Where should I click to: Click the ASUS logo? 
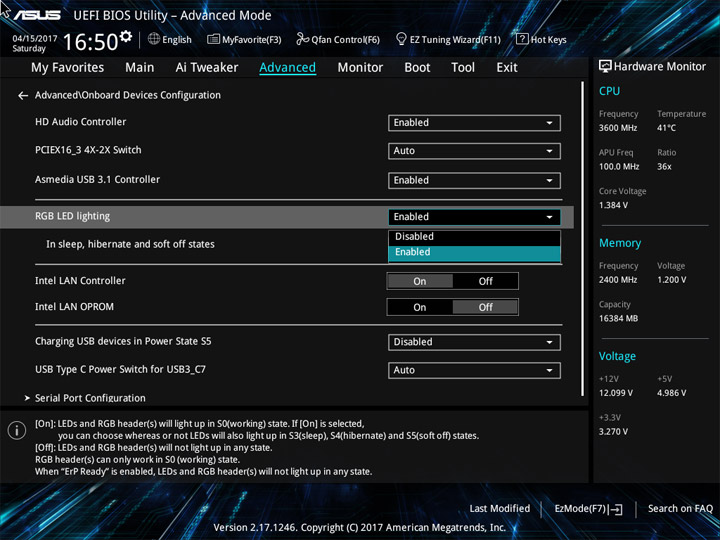(x=37, y=15)
